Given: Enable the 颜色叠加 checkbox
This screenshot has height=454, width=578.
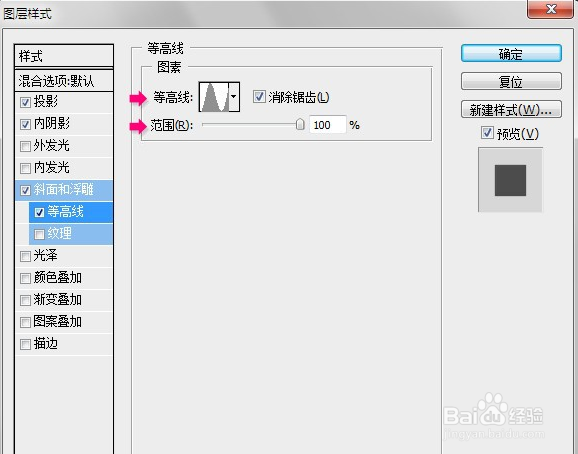Looking at the screenshot, I should [25, 278].
